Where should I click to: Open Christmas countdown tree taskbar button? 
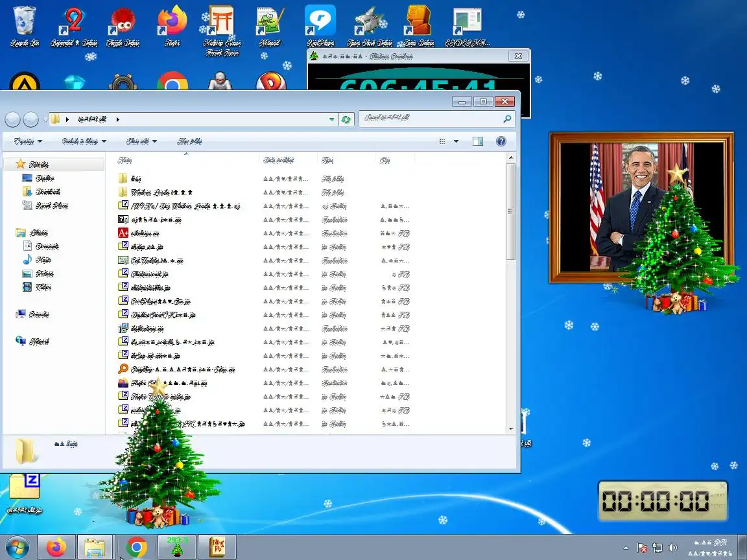pyautogui.click(x=177, y=547)
